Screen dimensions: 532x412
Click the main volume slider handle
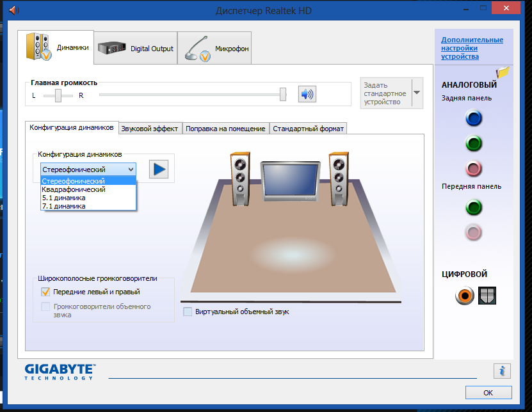[x=283, y=94]
